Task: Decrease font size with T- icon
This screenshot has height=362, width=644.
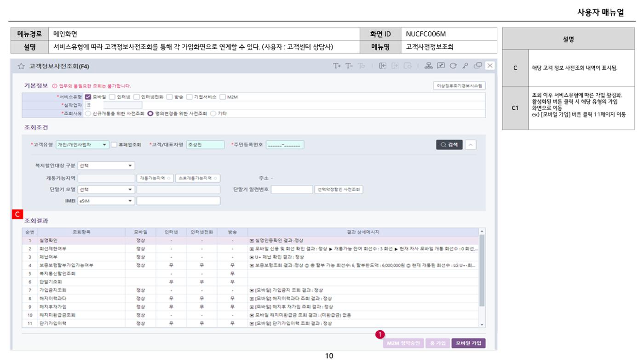Action: tap(348, 66)
